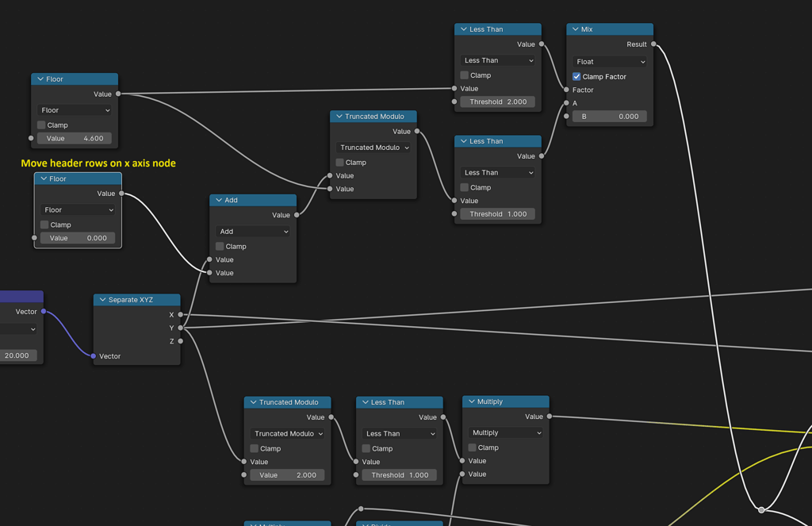Click the Value output socket on Add node
Screen dimensions: 812x526
coord(297,214)
